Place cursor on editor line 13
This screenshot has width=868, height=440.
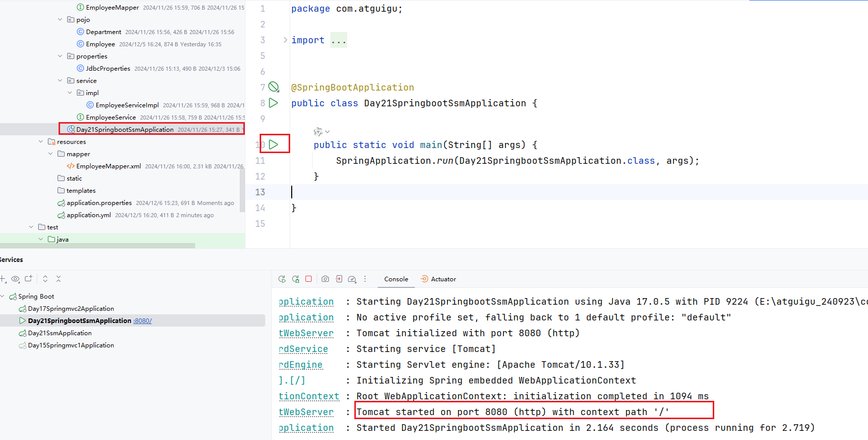point(578,192)
